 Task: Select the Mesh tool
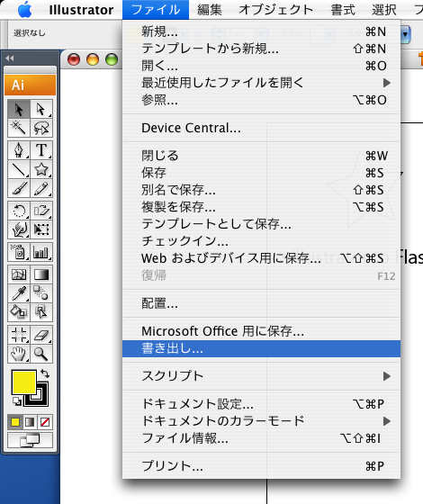19,274
